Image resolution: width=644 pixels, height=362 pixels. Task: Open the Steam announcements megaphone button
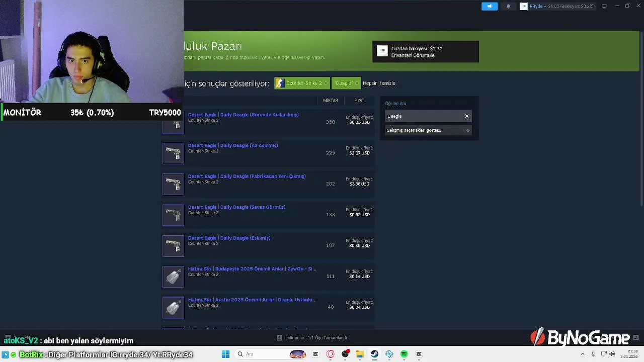(x=490, y=6)
